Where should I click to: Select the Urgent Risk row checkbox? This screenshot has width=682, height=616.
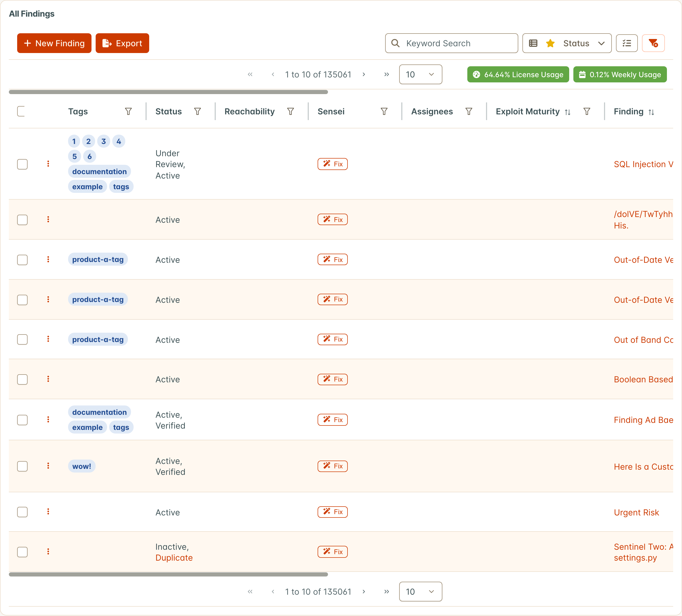[x=22, y=512]
